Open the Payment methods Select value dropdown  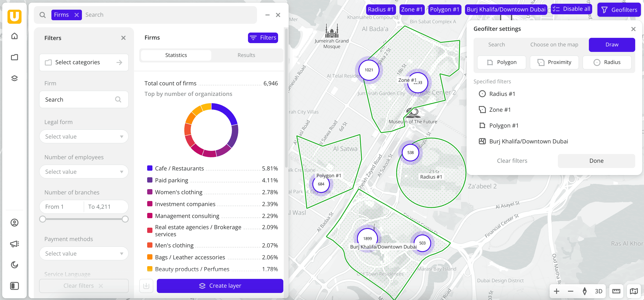[x=84, y=253]
